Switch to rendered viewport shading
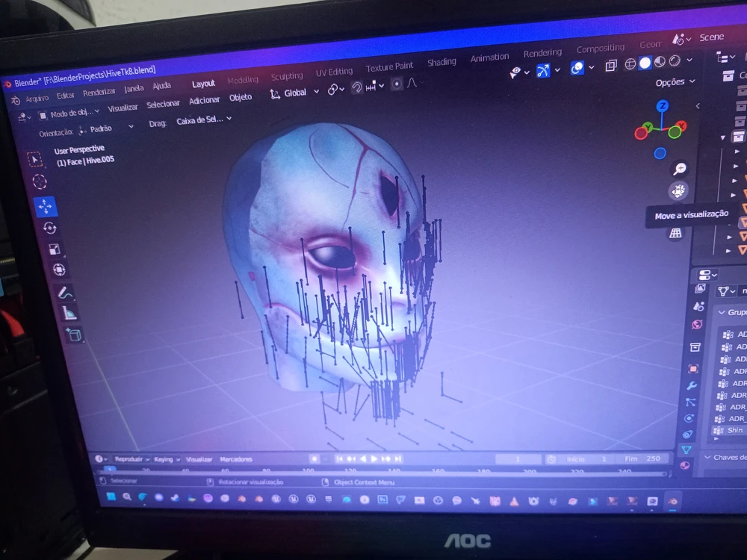 point(675,60)
